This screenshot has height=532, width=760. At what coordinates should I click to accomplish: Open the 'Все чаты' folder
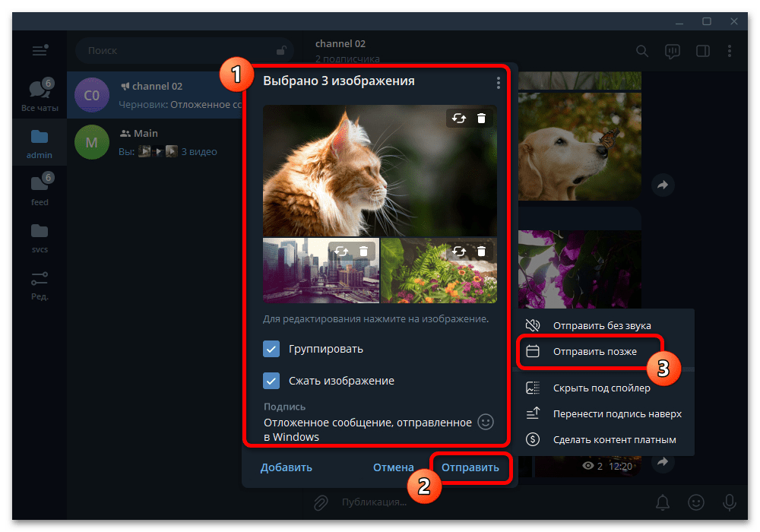tap(40, 94)
